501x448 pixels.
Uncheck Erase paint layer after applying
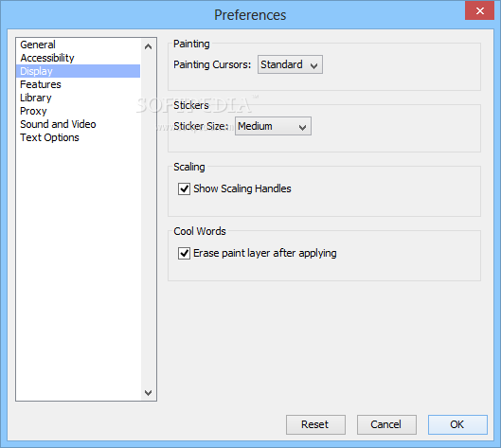(184, 254)
